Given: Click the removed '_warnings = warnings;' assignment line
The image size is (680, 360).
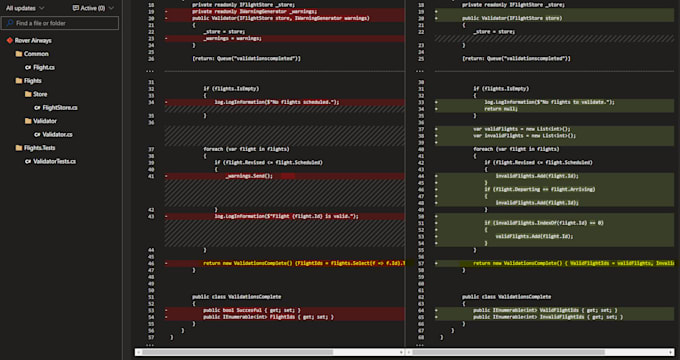Looking at the screenshot, I should [284, 39].
